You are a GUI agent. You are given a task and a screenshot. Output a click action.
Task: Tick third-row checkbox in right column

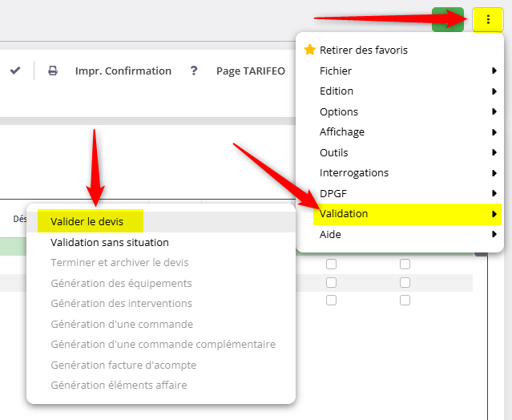pyautogui.click(x=405, y=300)
